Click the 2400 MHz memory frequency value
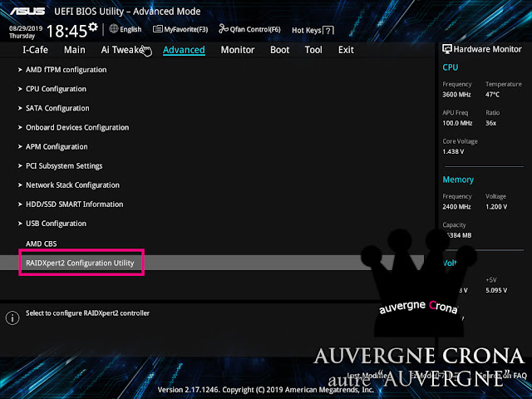The height and width of the screenshot is (399, 532). (456, 207)
